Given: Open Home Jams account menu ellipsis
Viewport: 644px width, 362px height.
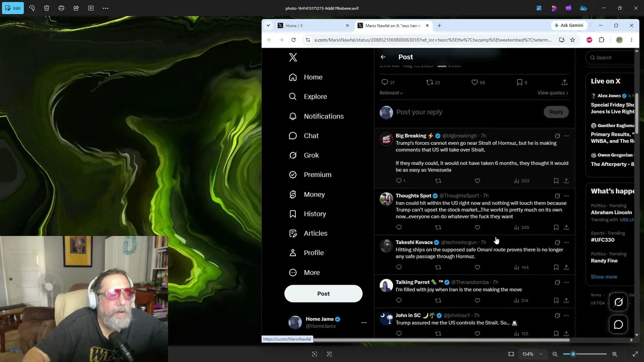Looking at the screenshot, I should click(364, 322).
